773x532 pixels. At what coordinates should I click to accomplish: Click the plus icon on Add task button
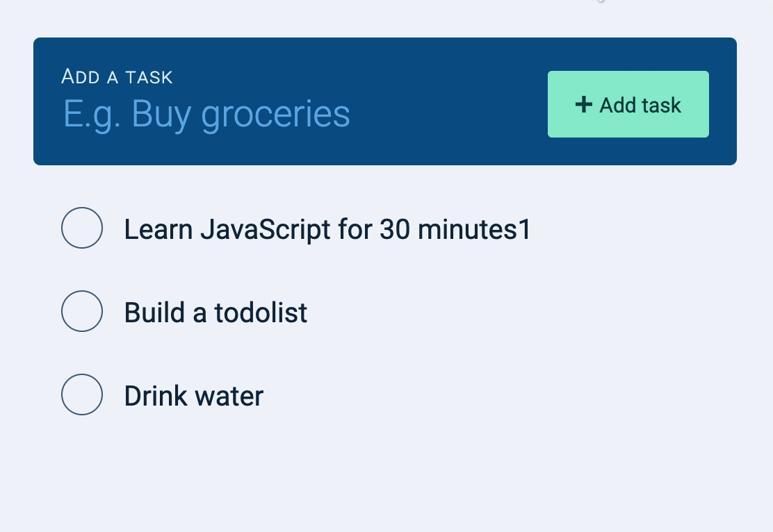(584, 104)
